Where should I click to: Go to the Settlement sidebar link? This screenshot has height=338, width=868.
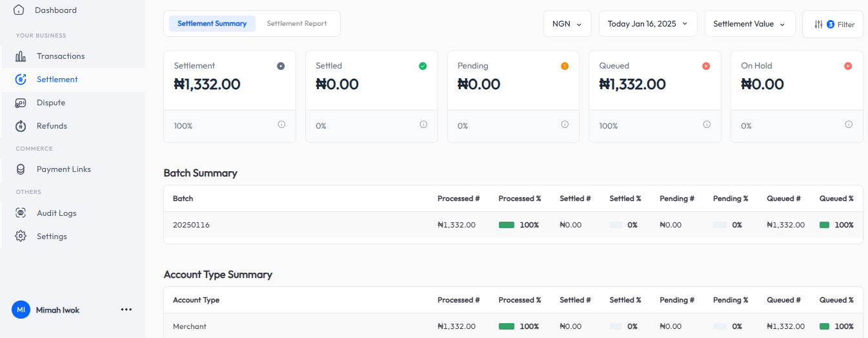(x=57, y=79)
